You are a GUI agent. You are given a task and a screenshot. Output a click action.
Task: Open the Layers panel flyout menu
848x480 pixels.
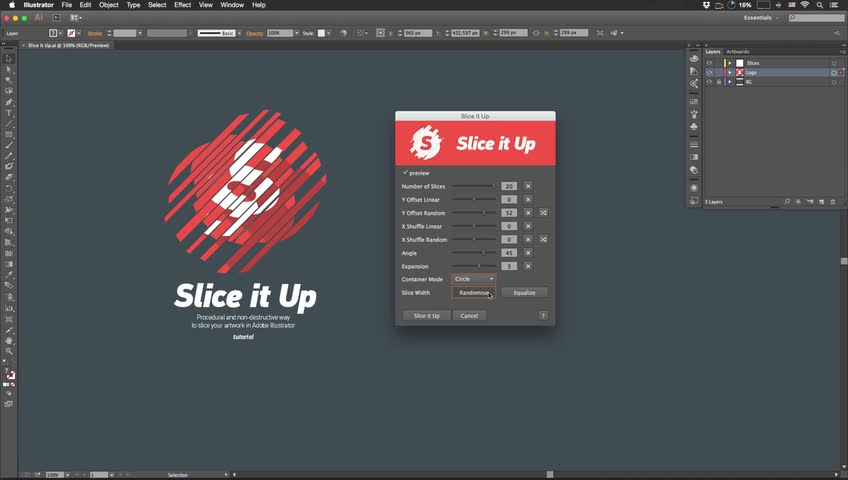point(842,52)
